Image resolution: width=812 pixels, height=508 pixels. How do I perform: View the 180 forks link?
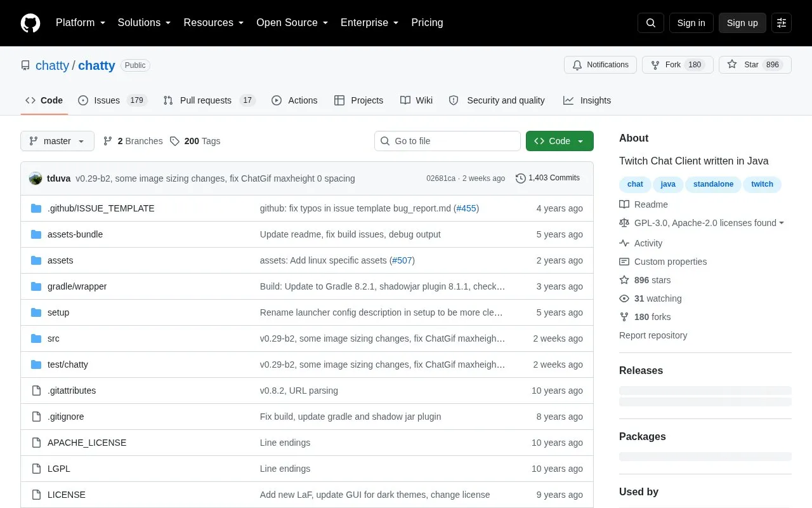(645, 317)
